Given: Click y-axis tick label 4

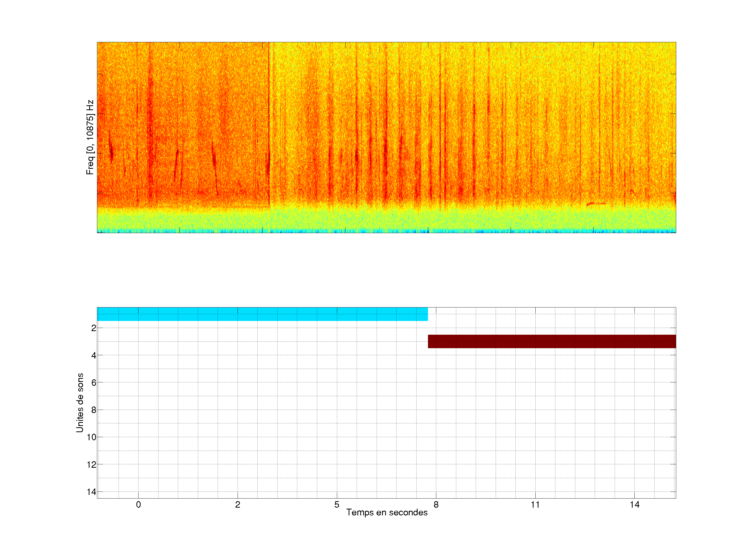Looking at the screenshot, I should point(94,355).
